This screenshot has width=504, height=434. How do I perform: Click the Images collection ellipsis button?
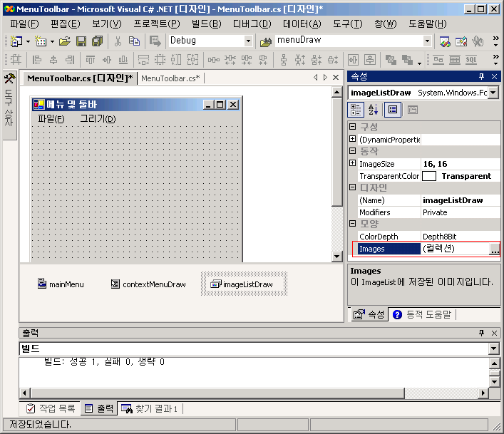point(494,249)
